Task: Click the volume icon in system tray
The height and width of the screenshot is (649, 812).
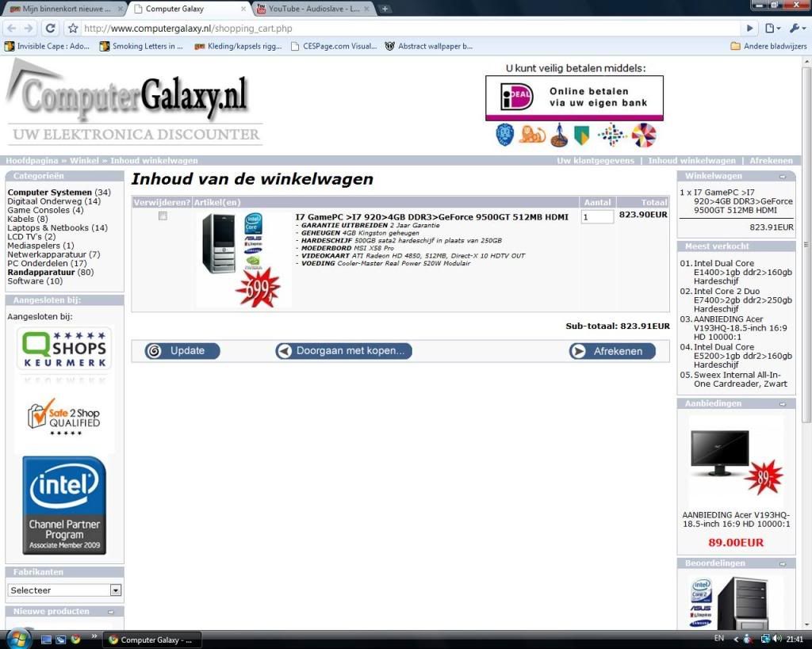Action: pos(777,639)
